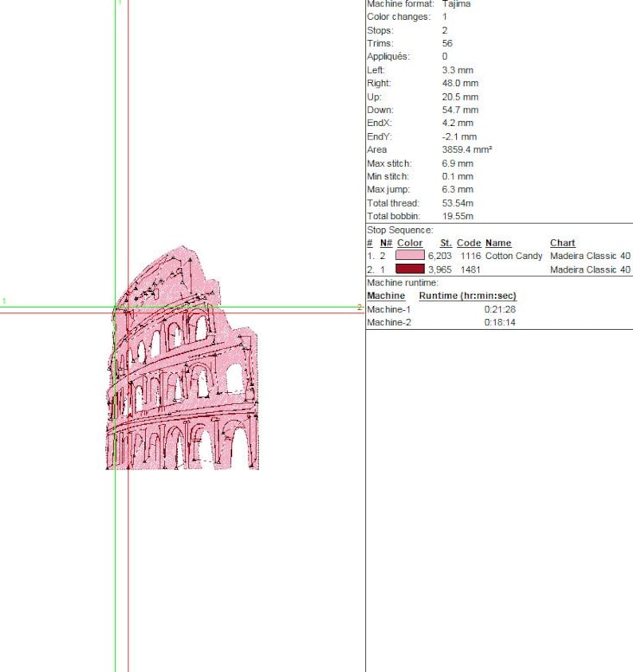
Task: Click the Total thread value 53.54m
Action: pyautogui.click(x=458, y=203)
